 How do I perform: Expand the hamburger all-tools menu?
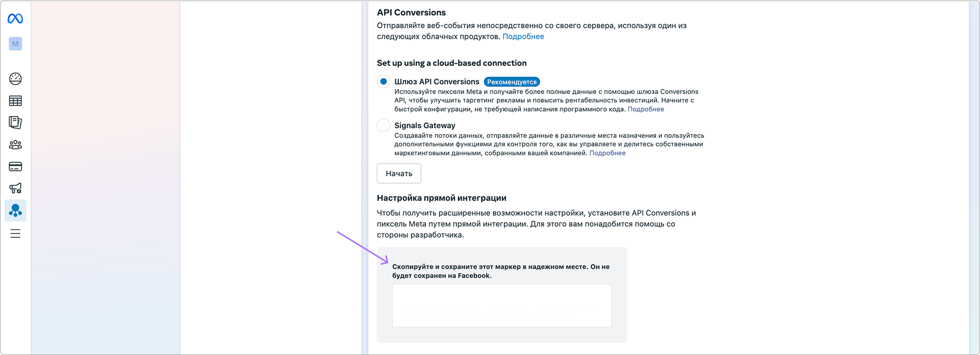point(15,234)
